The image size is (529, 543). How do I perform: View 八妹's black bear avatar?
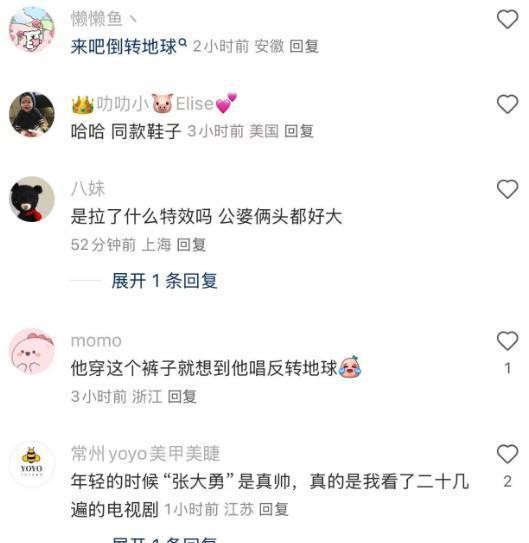(x=32, y=199)
